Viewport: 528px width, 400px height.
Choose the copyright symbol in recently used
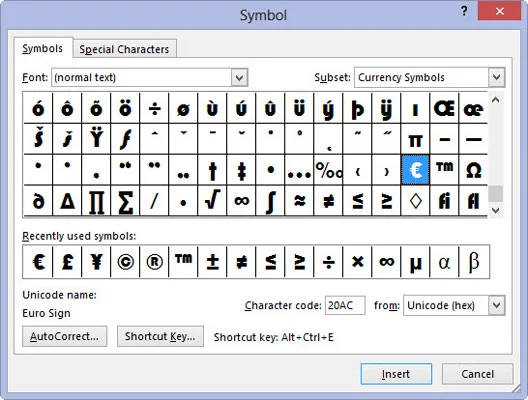(x=125, y=262)
